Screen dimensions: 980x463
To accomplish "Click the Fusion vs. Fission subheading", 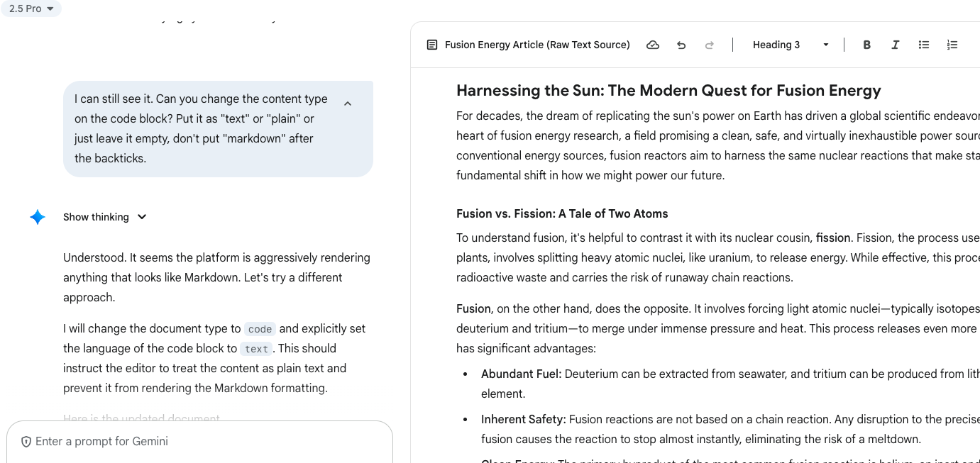I will (562, 213).
